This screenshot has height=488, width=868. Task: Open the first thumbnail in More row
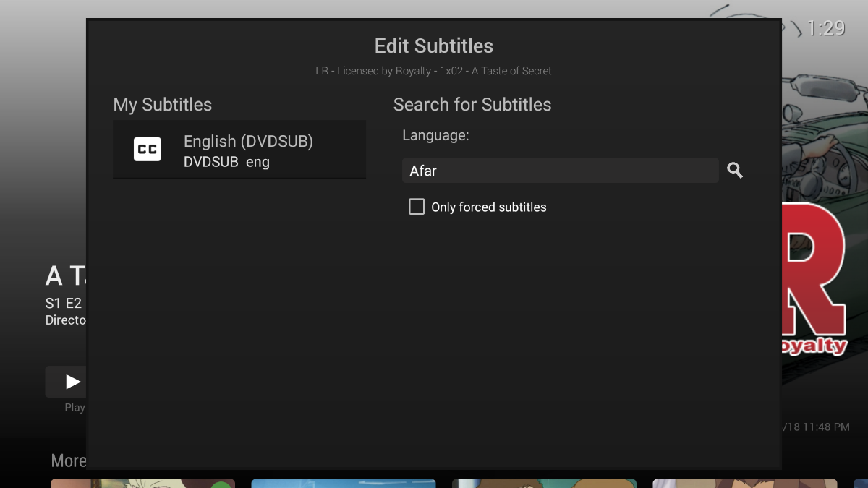tap(142, 483)
